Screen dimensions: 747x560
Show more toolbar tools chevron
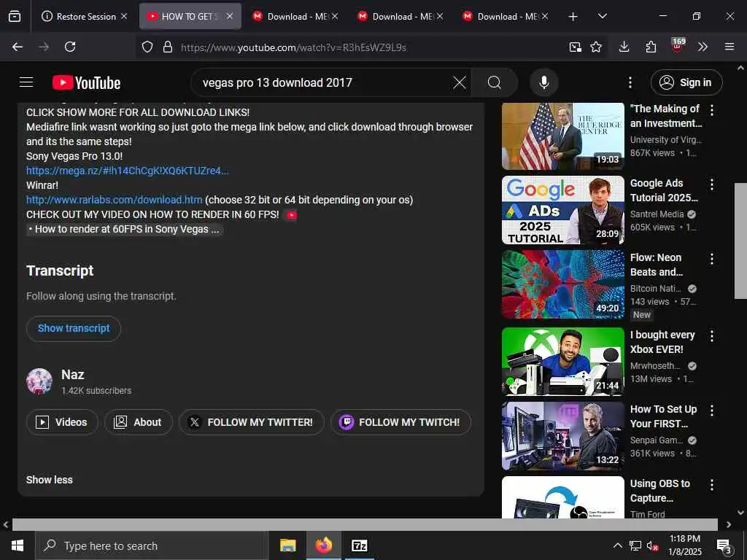[703, 47]
